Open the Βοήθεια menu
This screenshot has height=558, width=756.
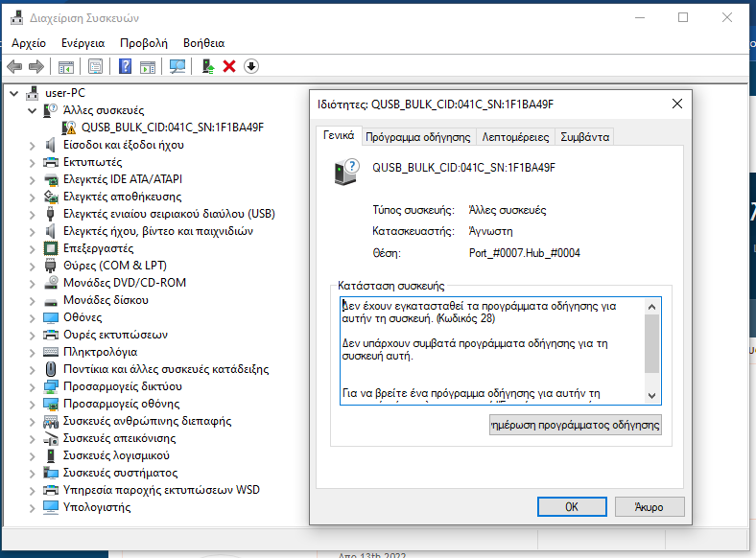tap(204, 43)
